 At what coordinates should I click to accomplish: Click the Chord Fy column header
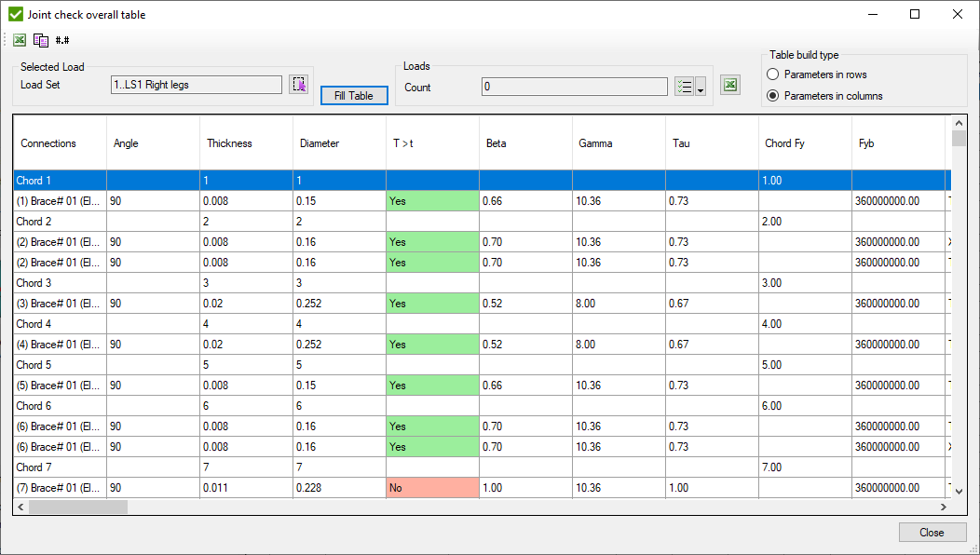coord(784,143)
